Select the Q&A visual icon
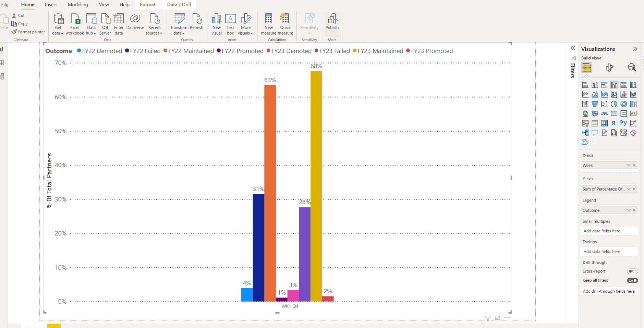This screenshot has height=328, width=644. click(x=595, y=133)
